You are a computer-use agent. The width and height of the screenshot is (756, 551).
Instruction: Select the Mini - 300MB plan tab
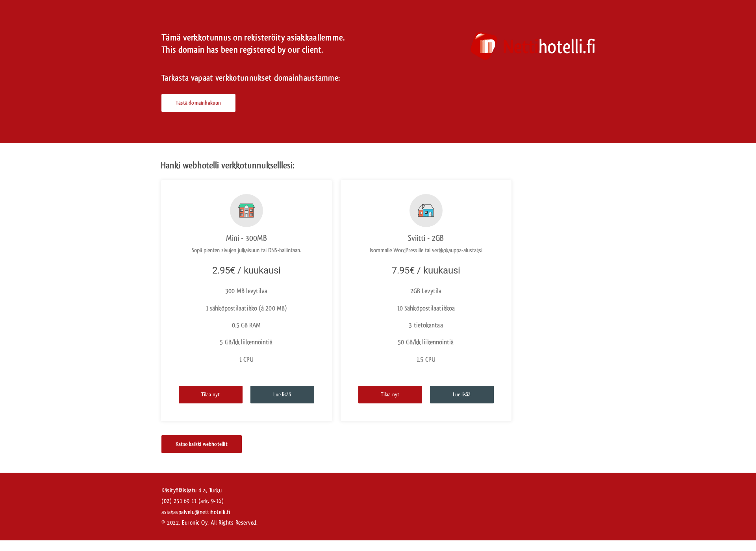pyautogui.click(x=246, y=238)
